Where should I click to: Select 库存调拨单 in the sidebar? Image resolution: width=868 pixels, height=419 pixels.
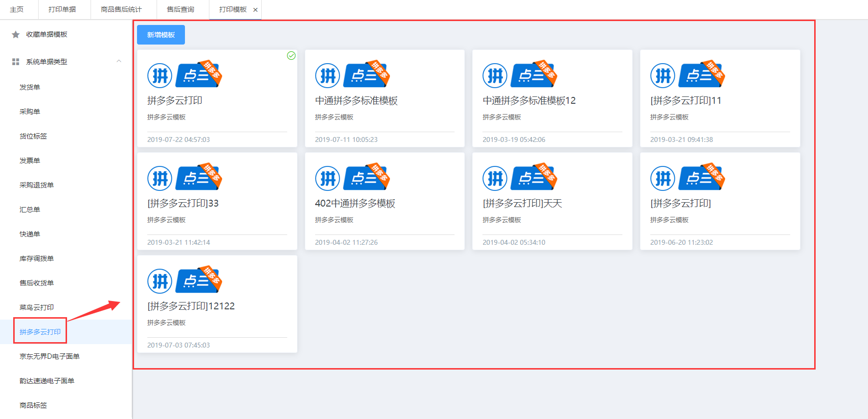pyautogui.click(x=37, y=258)
